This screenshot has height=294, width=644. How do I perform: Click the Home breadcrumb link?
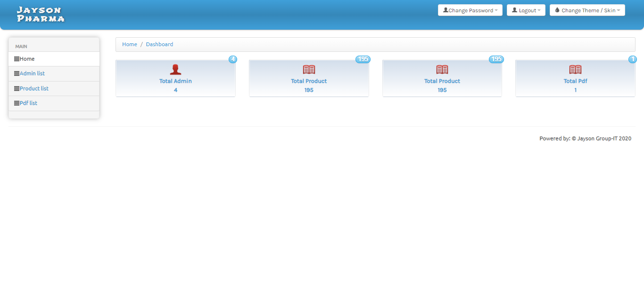[x=130, y=44]
